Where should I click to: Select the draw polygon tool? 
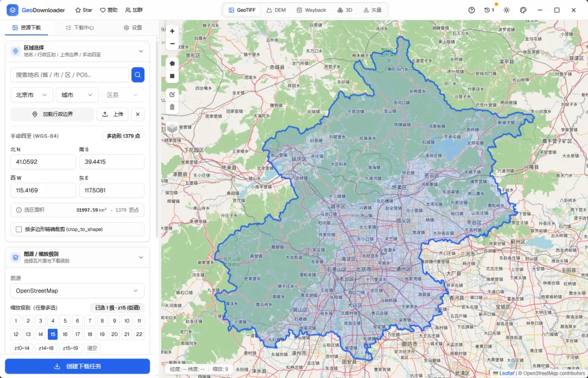pos(172,63)
